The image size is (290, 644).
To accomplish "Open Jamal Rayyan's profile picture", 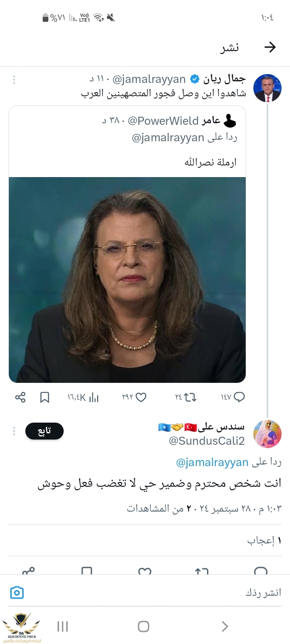I will tap(267, 88).
